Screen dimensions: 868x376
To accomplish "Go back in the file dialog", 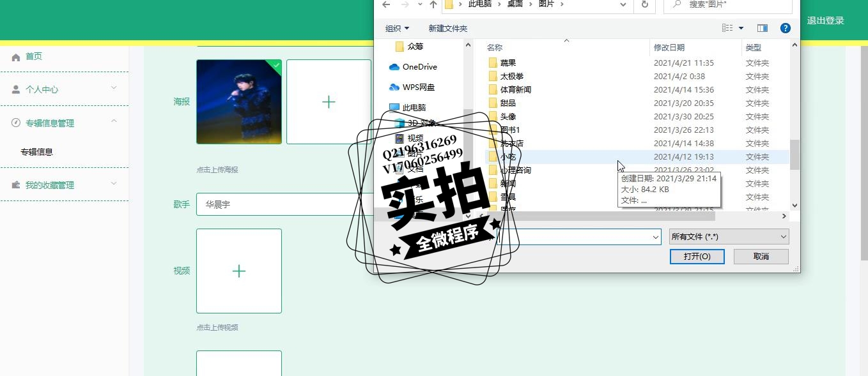I will [385, 4].
